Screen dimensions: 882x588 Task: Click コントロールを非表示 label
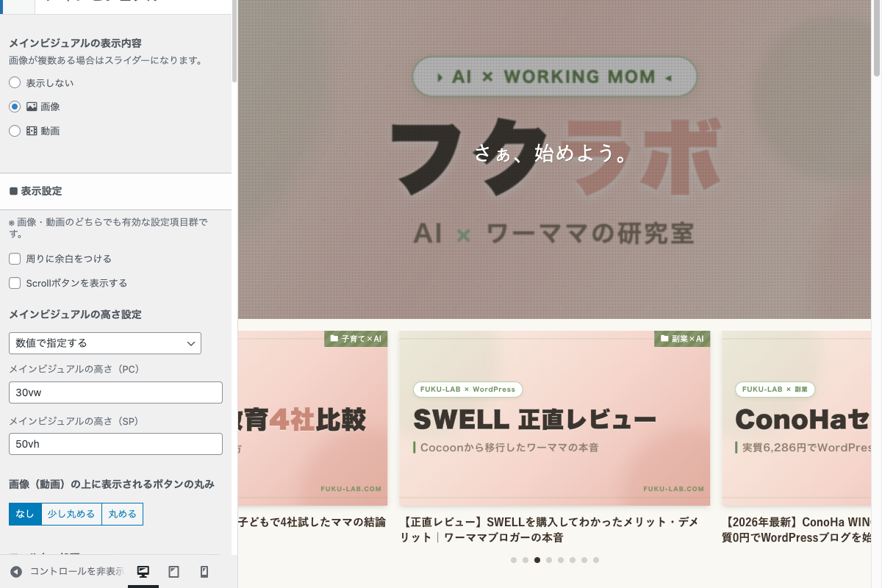(76, 572)
